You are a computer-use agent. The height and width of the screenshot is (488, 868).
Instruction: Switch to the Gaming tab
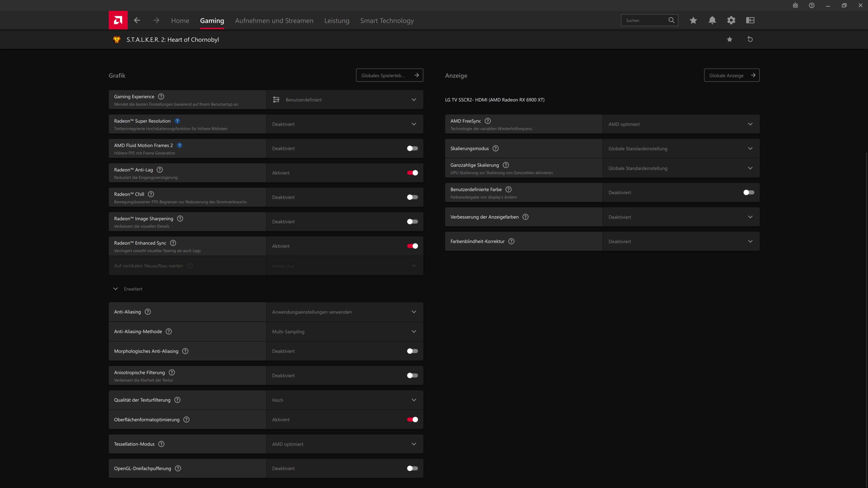[212, 21]
